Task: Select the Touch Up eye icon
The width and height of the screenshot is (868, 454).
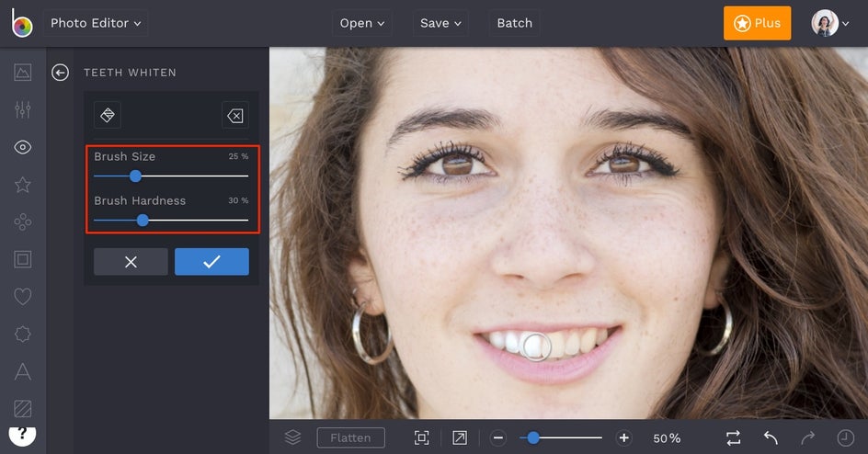Action: [x=23, y=148]
